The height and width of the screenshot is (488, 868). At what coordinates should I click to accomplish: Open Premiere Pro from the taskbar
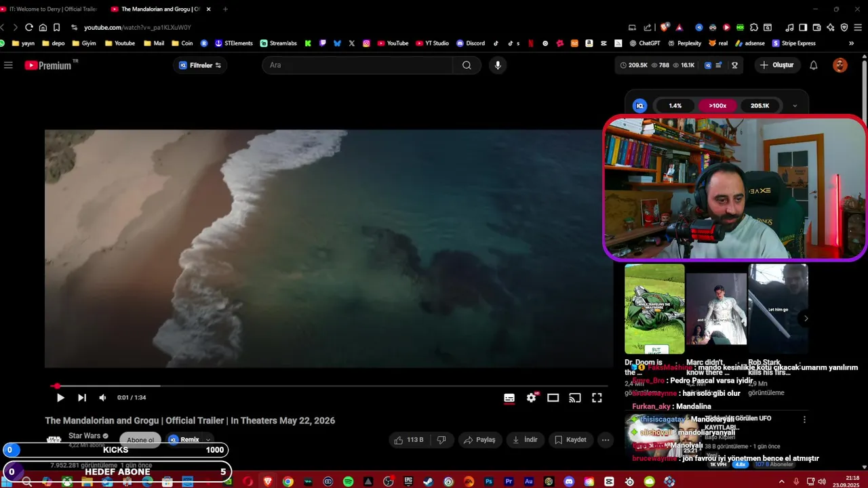click(x=509, y=481)
